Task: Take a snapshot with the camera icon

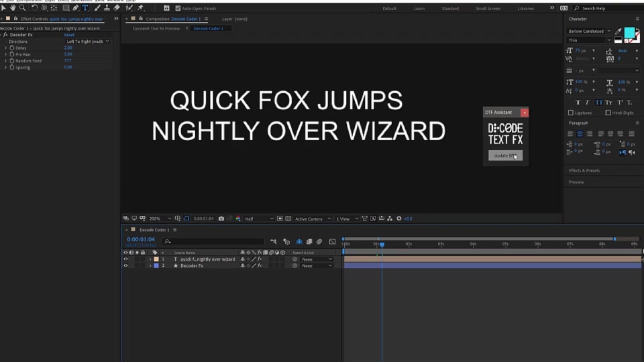Action: [x=221, y=219]
